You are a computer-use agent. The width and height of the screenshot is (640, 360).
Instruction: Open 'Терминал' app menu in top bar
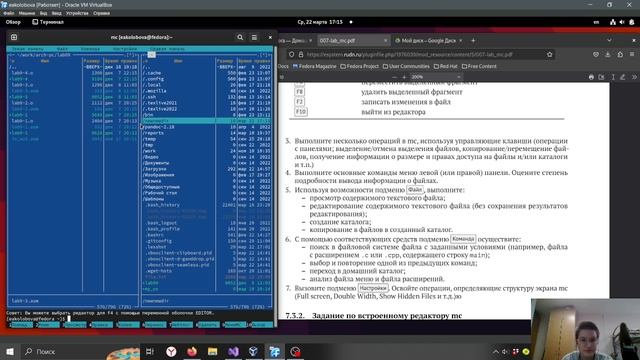click(48, 22)
